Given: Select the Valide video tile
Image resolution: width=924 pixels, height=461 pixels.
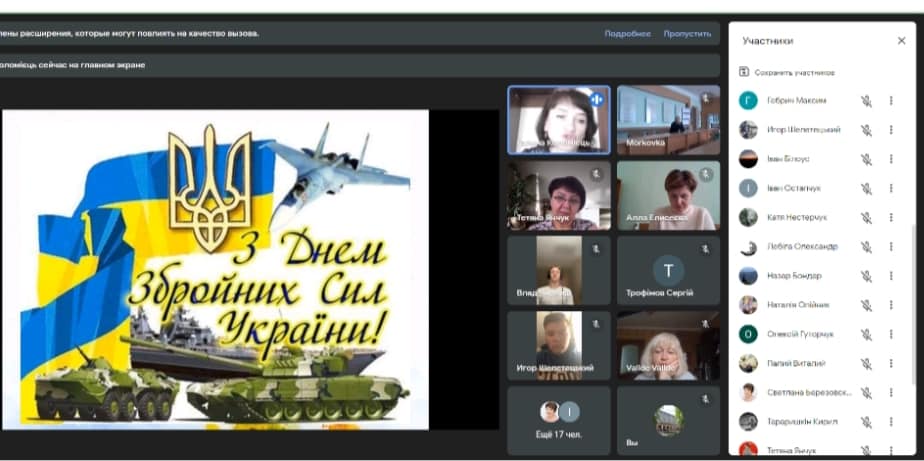Looking at the screenshot, I should click(668, 346).
